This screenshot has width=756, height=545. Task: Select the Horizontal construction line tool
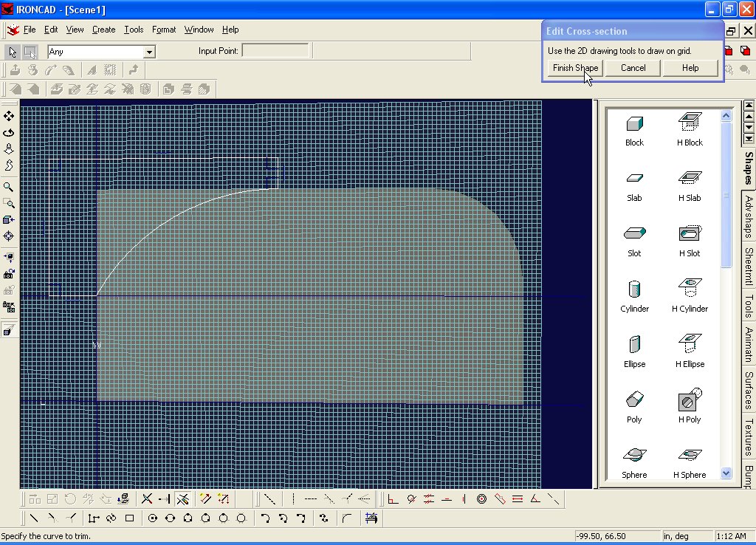click(x=311, y=498)
